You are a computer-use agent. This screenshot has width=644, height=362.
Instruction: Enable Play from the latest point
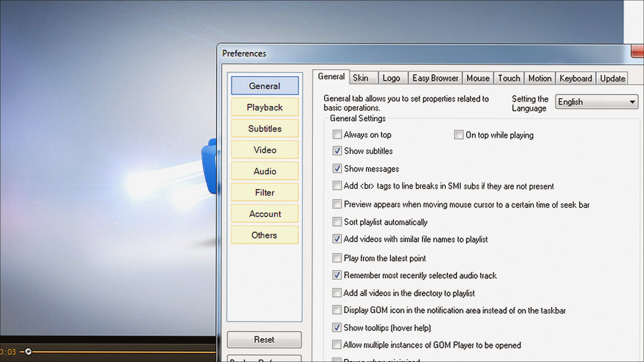point(337,258)
